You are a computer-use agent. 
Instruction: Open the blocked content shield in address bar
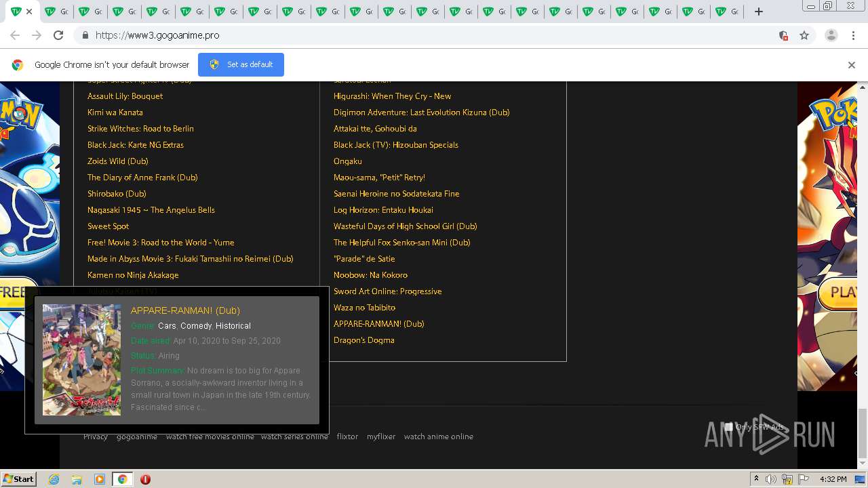tap(783, 35)
